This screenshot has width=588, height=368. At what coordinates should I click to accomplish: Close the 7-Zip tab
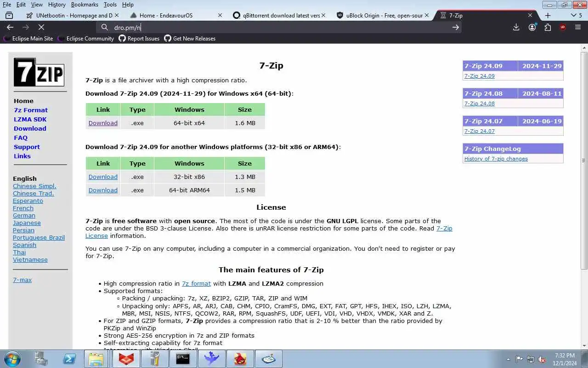pyautogui.click(x=530, y=15)
